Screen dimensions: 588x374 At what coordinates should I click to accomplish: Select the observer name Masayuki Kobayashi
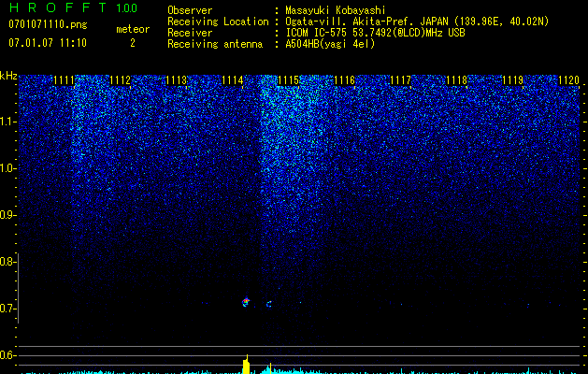pyautogui.click(x=336, y=11)
